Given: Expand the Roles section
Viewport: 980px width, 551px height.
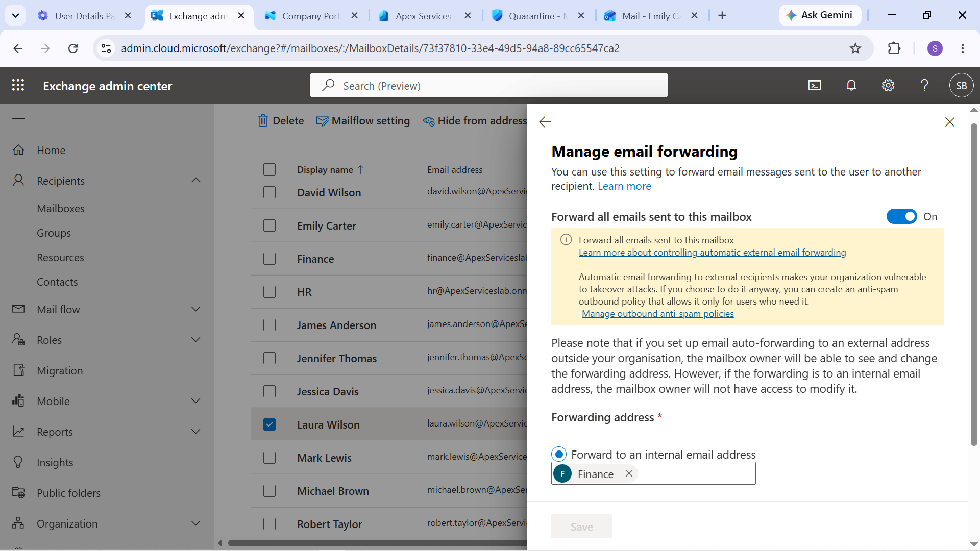Looking at the screenshot, I should point(196,340).
